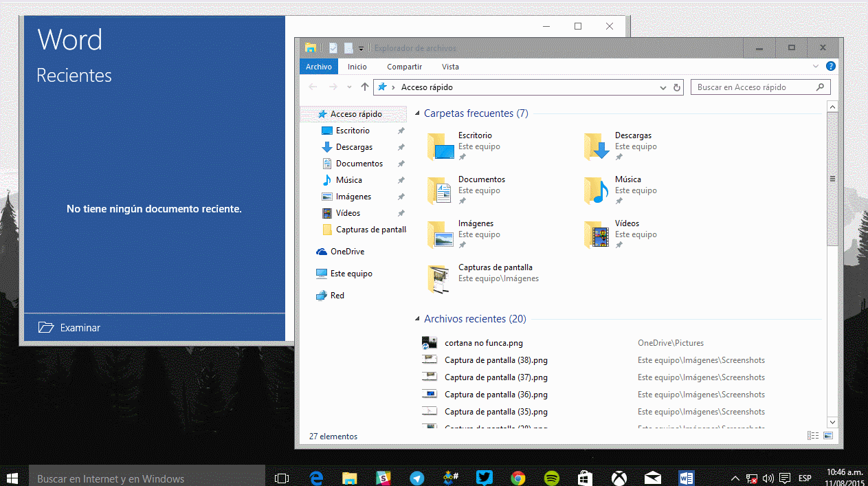Open the Mail app from the taskbar
The image size is (868, 486).
653,478
